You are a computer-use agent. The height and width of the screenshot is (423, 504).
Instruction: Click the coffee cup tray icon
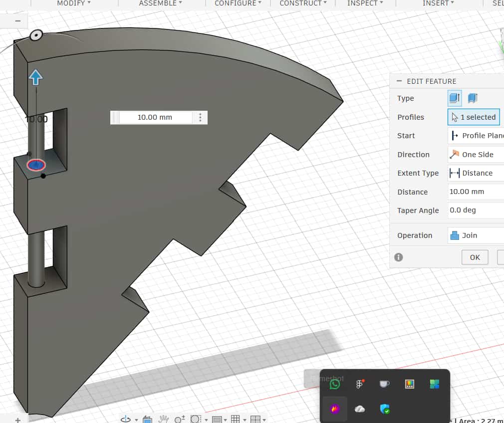point(384,384)
